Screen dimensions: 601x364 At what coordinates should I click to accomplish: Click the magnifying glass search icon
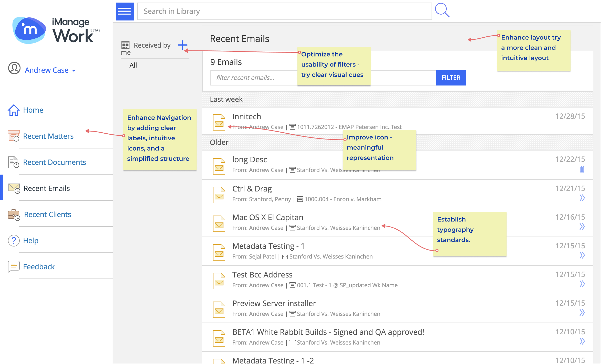[x=442, y=10]
